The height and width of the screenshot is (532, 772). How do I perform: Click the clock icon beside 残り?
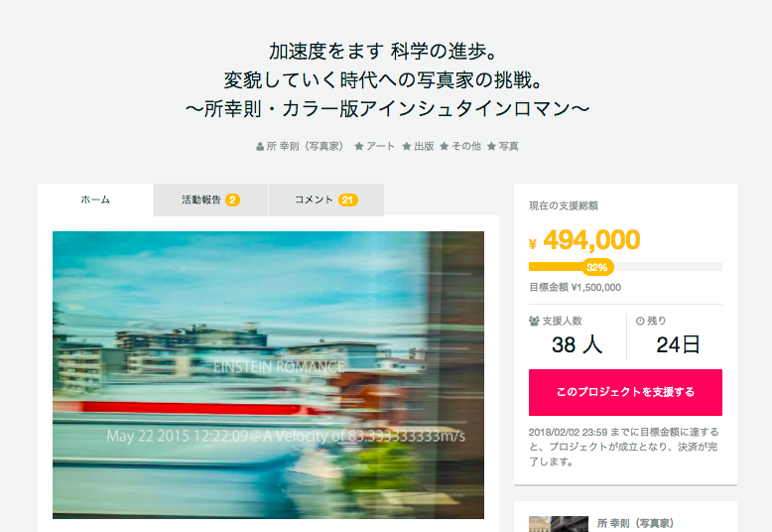pos(640,322)
